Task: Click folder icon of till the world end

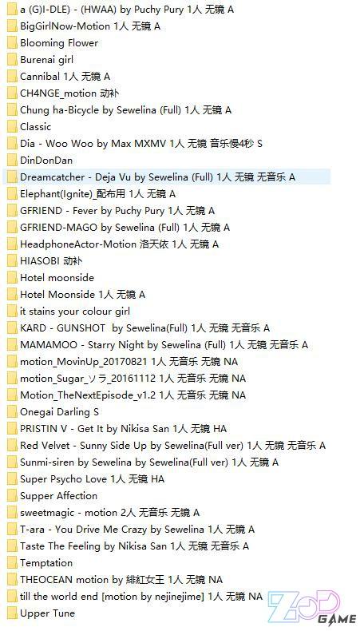Action: (12, 597)
